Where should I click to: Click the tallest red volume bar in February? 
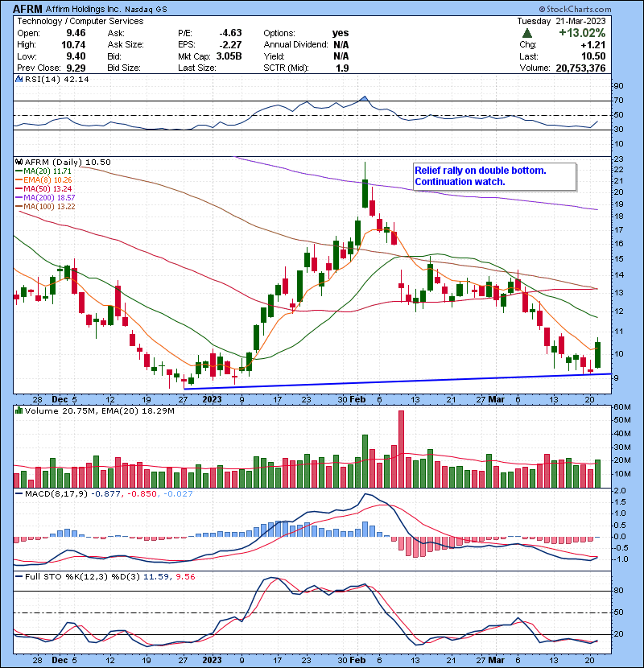[401, 449]
